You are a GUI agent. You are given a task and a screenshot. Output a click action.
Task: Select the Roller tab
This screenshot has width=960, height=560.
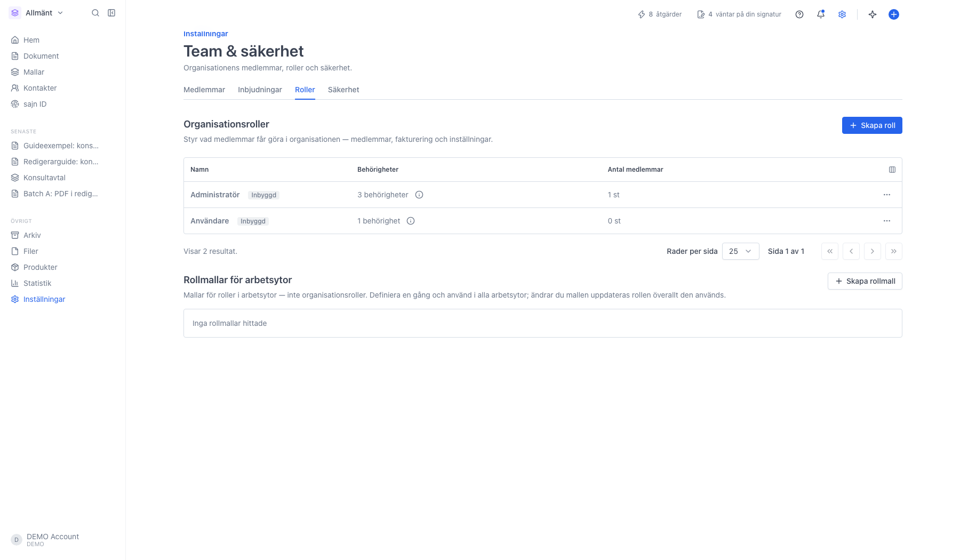tap(305, 90)
